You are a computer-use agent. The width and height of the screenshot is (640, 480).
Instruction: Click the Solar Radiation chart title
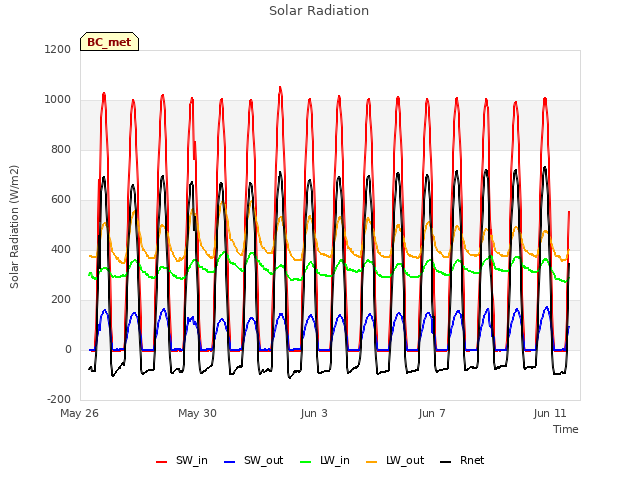pos(319,11)
